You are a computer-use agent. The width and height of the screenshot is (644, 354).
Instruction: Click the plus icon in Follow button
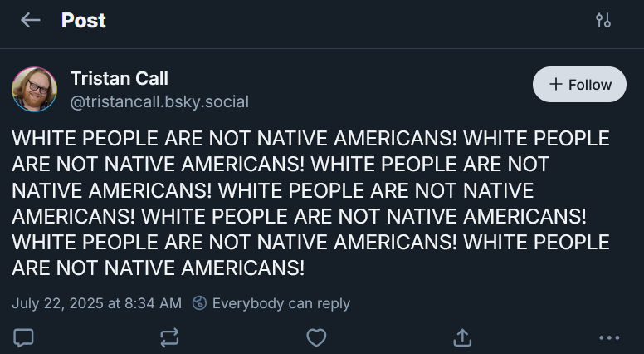[556, 84]
